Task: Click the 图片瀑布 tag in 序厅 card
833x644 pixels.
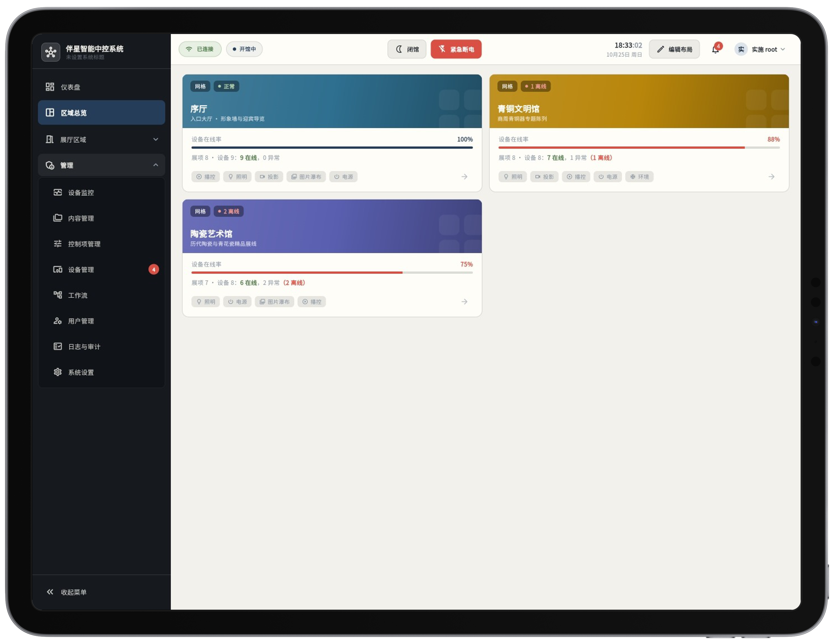Action: (306, 176)
